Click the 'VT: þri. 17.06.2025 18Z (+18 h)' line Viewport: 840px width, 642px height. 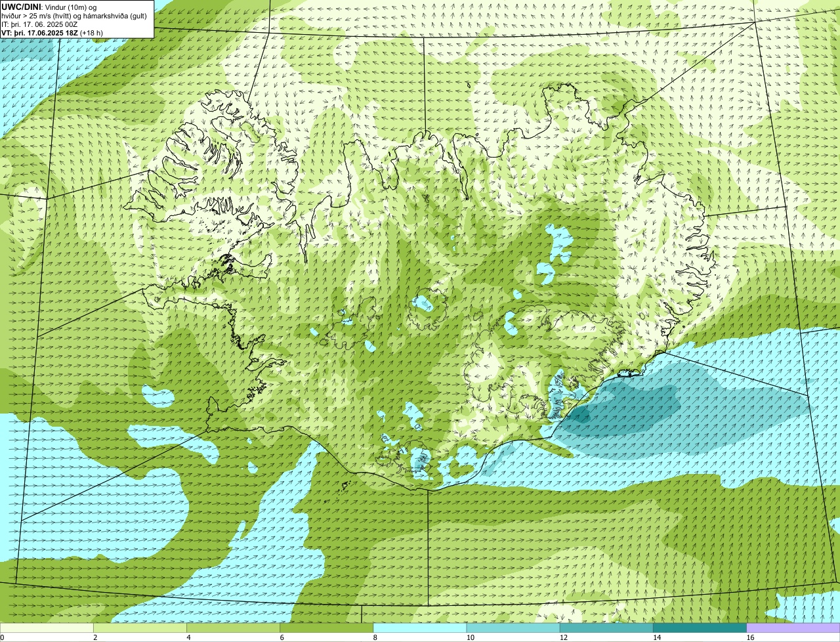(52, 32)
